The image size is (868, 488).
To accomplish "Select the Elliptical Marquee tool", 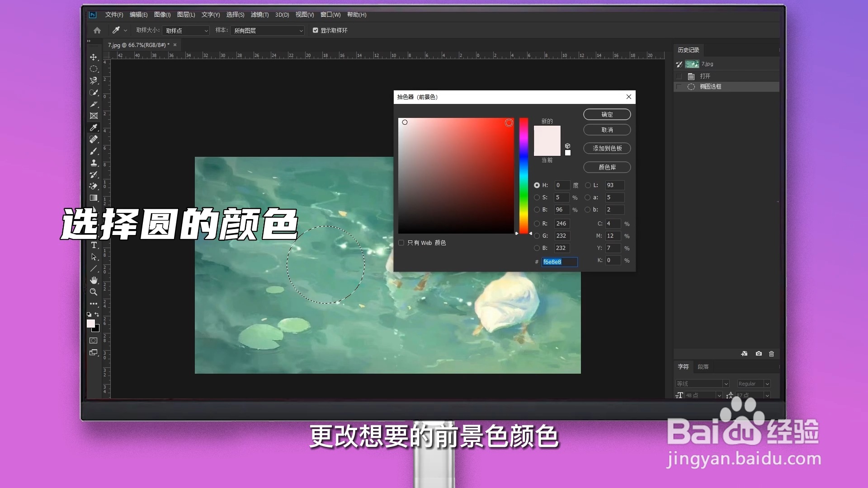I will [x=94, y=69].
